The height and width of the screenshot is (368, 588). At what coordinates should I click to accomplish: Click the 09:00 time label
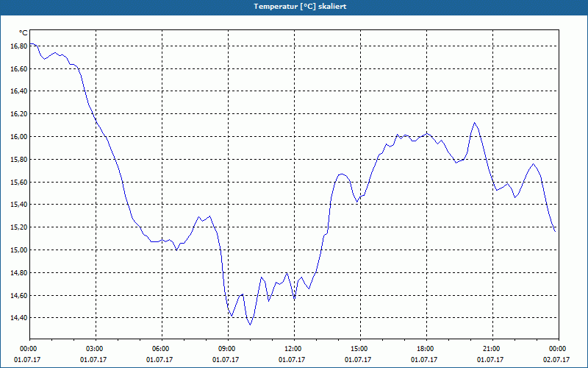[x=229, y=349]
